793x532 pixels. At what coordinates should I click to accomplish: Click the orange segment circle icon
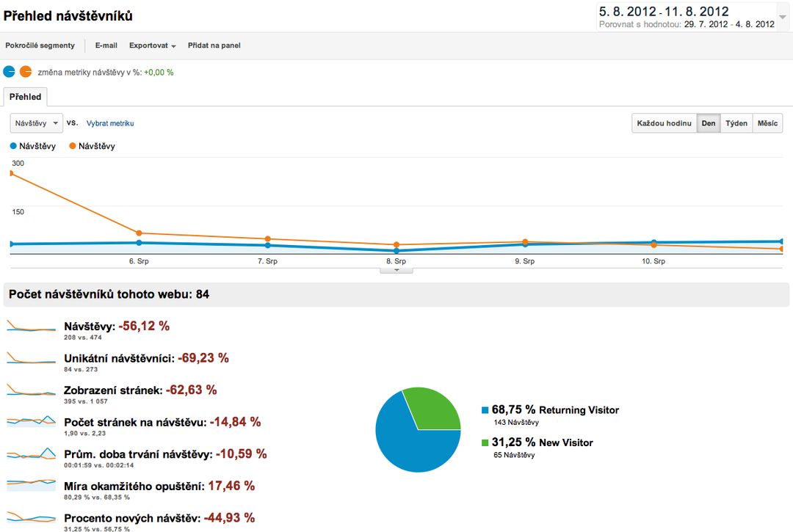[26, 72]
